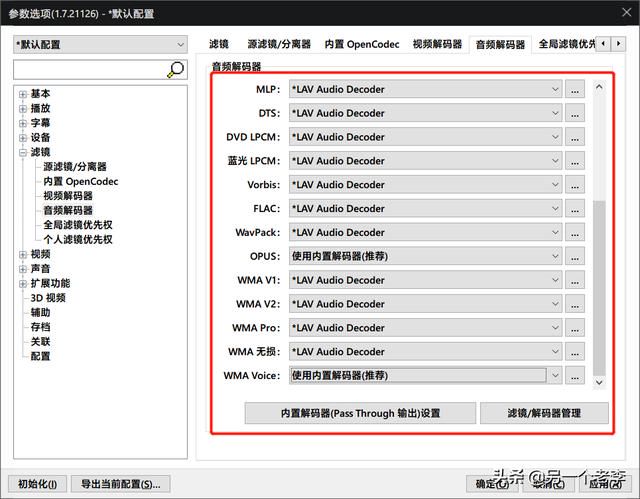
Task: Open 滤镜/解码器管理 button
Action: [544, 413]
